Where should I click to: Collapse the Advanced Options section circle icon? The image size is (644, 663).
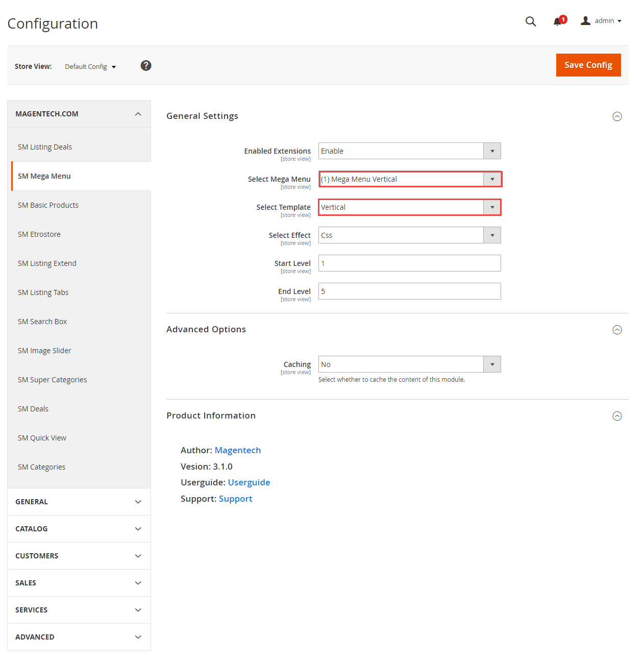(x=617, y=330)
